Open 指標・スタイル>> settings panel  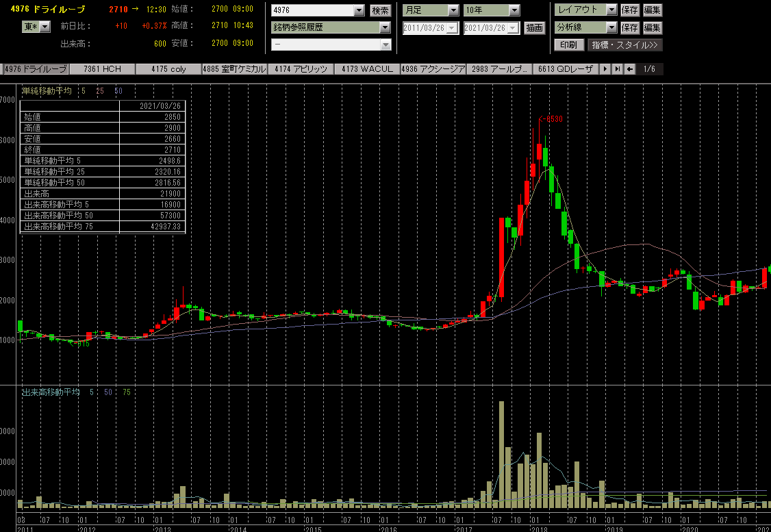(624, 45)
